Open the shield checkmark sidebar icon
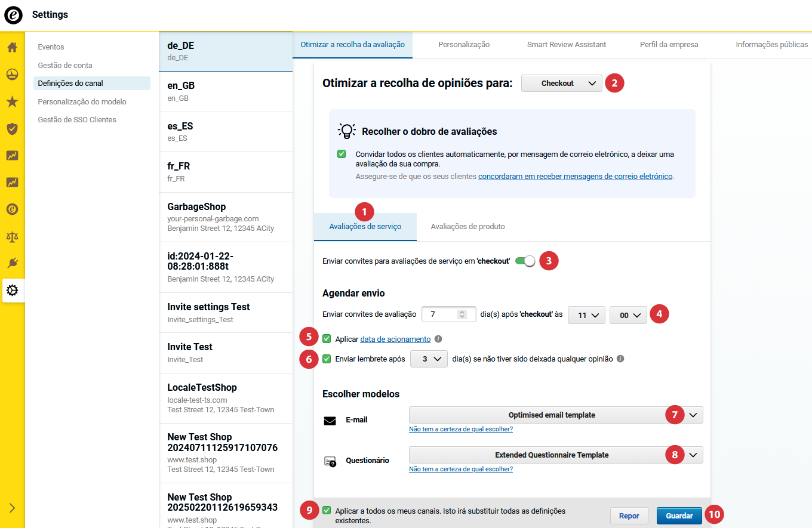Image resolution: width=812 pixels, height=528 pixels. [x=12, y=128]
